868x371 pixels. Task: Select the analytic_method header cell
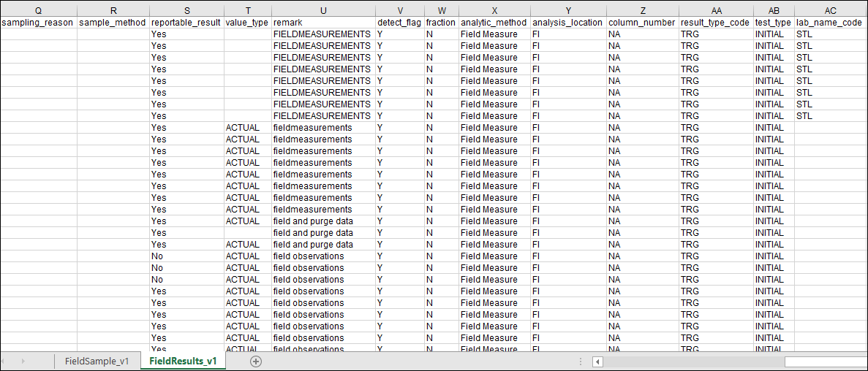click(x=494, y=23)
